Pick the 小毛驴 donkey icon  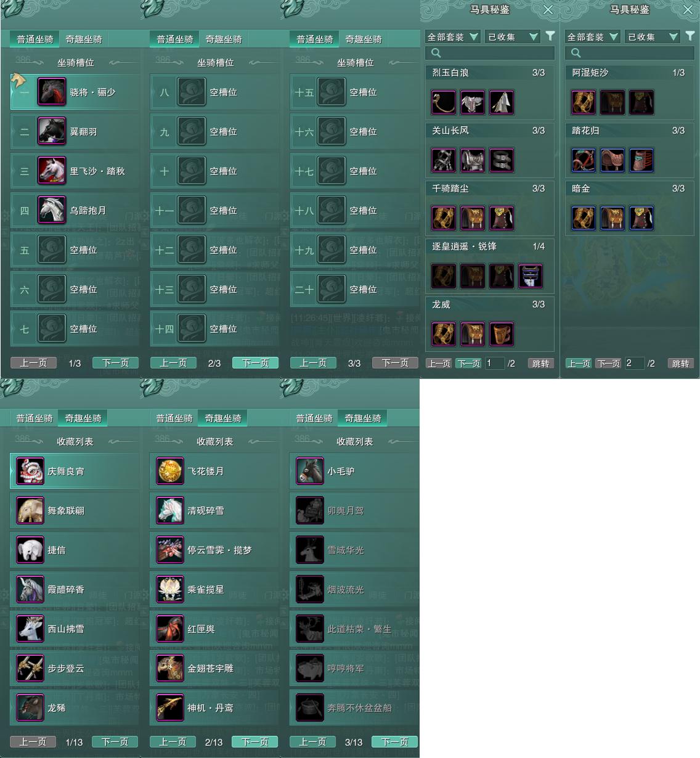[310, 471]
